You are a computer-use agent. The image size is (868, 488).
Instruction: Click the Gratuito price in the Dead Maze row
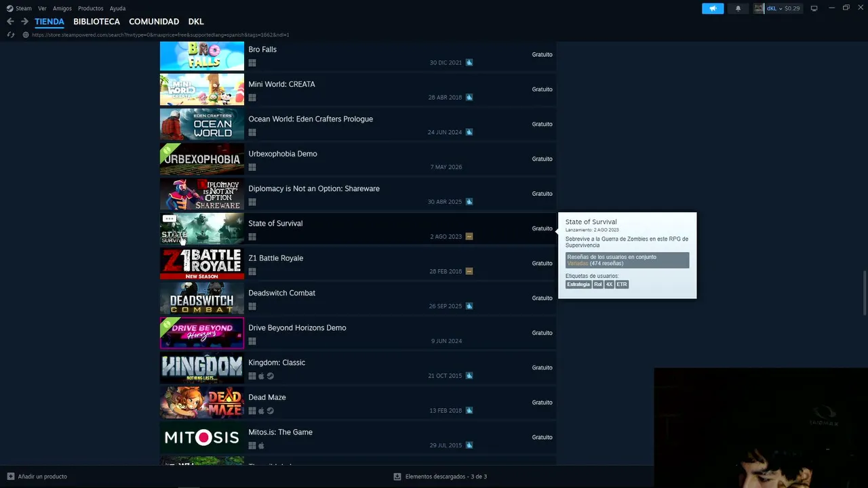(542, 403)
